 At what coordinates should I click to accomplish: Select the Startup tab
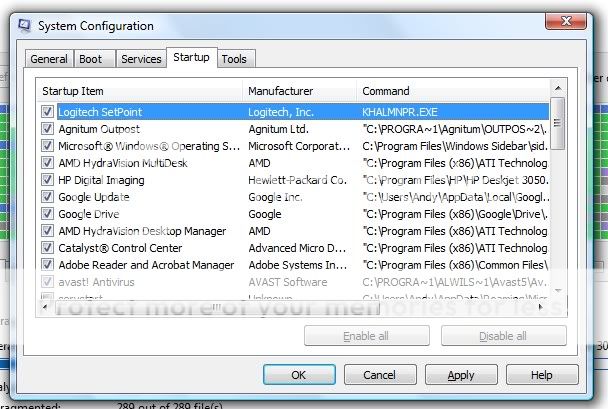192,57
